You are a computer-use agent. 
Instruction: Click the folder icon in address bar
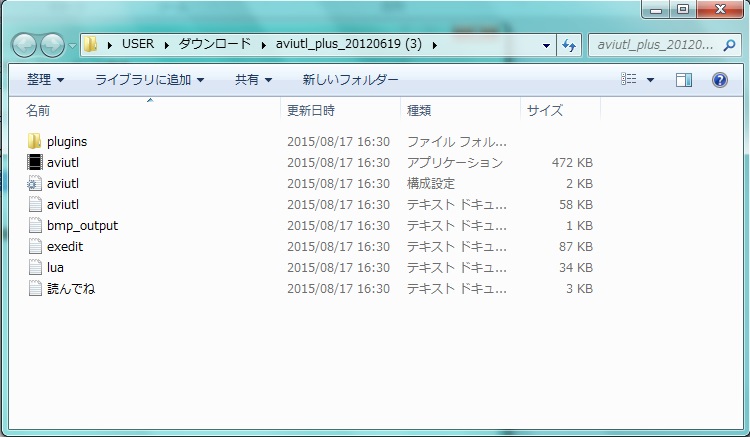(x=90, y=44)
